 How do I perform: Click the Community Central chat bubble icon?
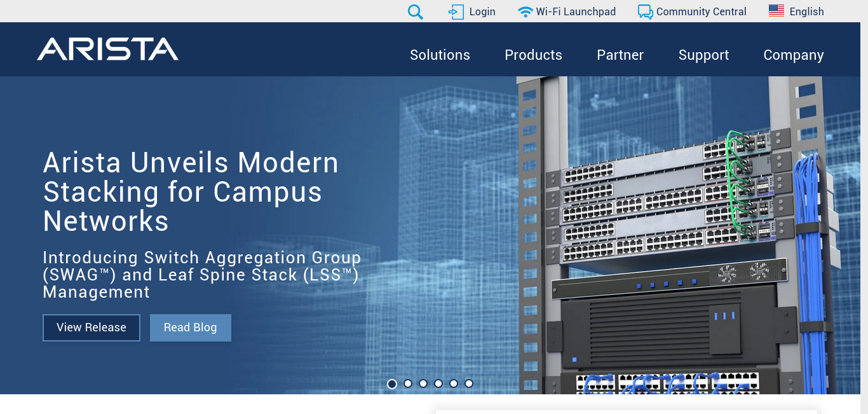pos(645,11)
